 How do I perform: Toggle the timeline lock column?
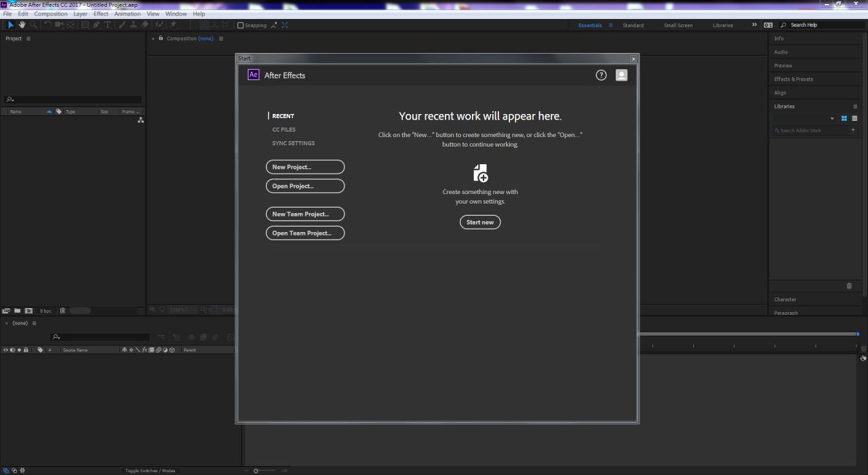pos(26,350)
